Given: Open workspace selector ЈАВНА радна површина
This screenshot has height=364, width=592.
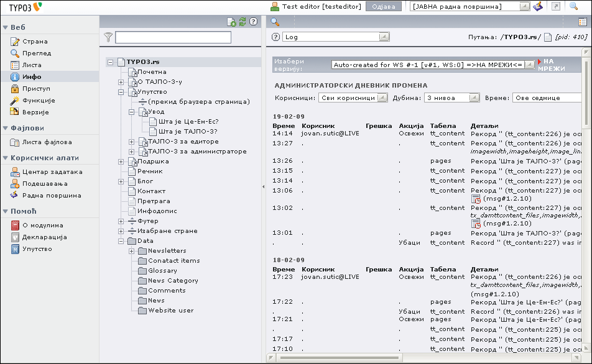Looking at the screenshot, I should coord(470,6).
